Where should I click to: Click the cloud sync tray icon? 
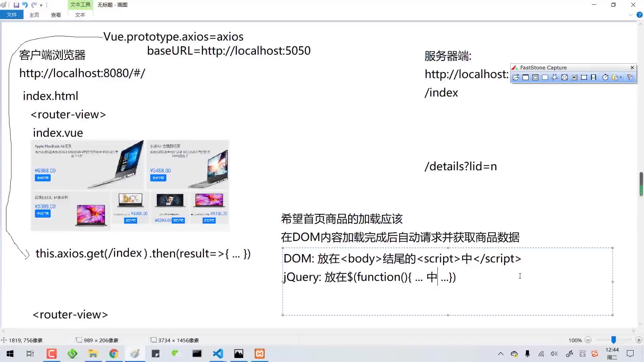(x=514, y=354)
